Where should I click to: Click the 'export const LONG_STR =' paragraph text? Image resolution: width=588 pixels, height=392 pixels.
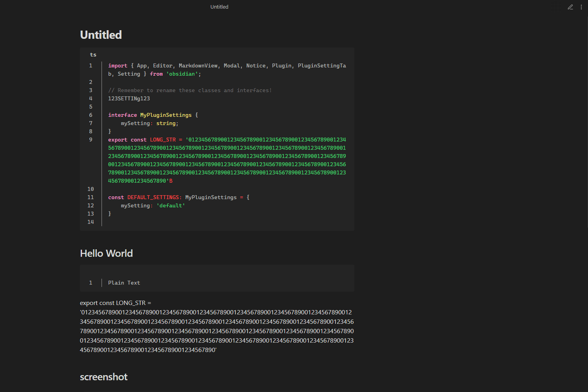116,303
